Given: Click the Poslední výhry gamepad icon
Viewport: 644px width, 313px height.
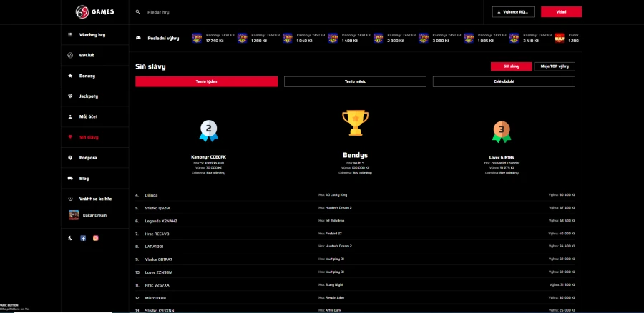Looking at the screenshot, I should coord(138,38).
